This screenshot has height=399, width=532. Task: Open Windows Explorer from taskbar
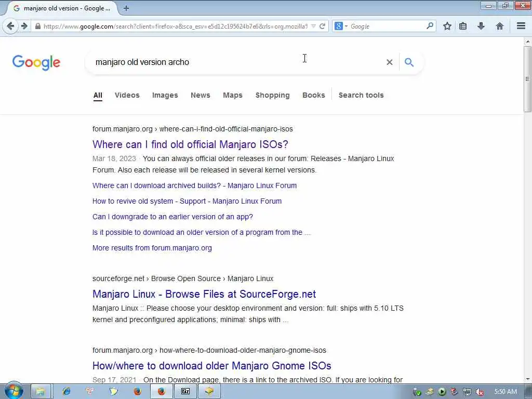pyautogui.click(x=41, y=392)
